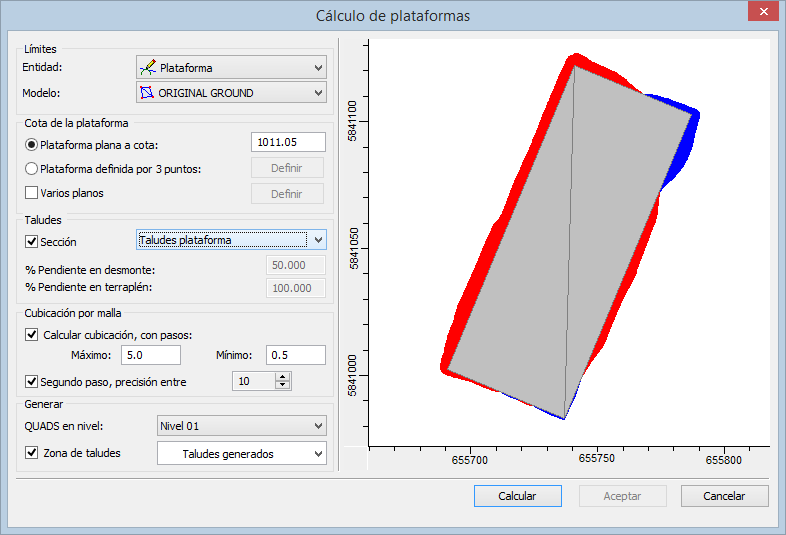The height and width of the screenshot is (535, 786).
Task: Click the platform elevation field 1011.05
Action: click(288, 142)
